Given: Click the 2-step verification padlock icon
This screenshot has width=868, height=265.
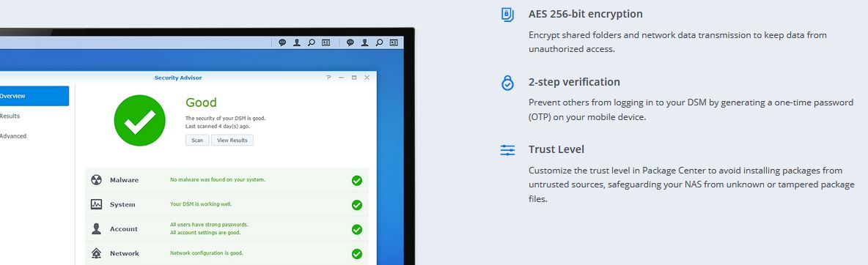Looking at the screenshot, I should [x=507, y=83].
